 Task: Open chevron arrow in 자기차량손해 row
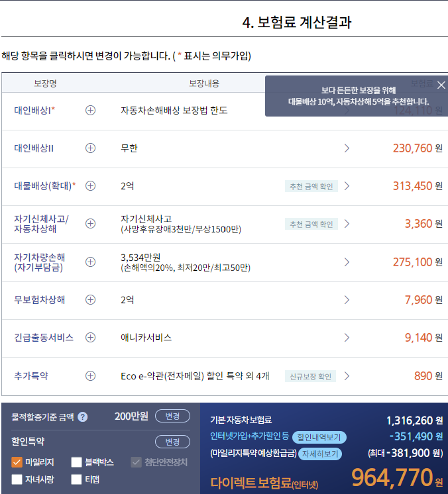[x=347, y=262]
